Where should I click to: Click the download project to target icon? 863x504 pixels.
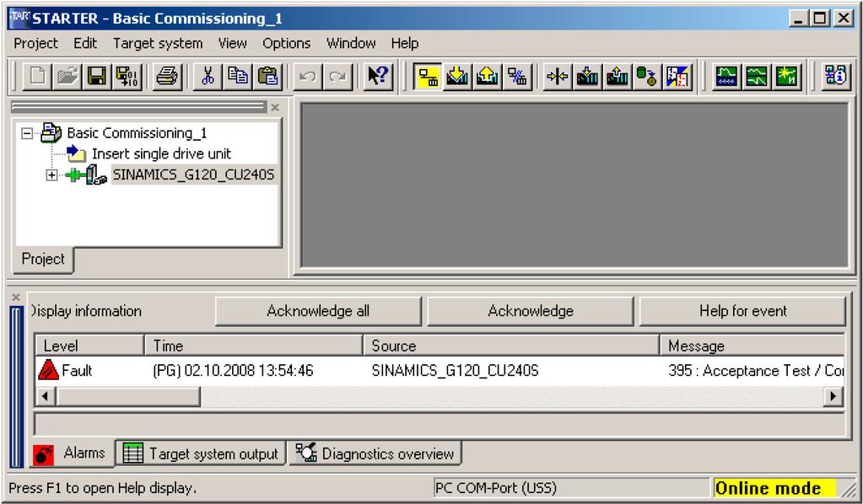click(x=457, y=76)
